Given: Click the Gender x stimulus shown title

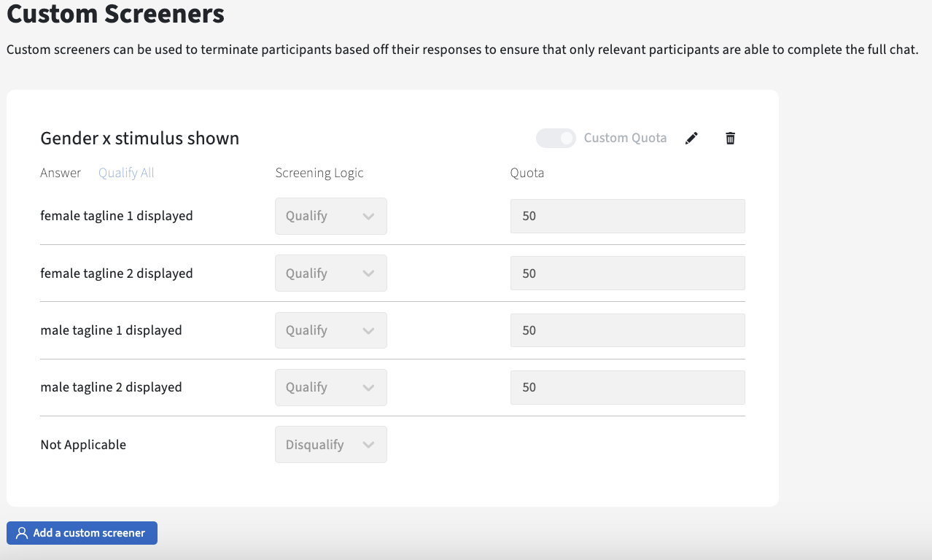Looking at the screenshot, I should (139, 139).
